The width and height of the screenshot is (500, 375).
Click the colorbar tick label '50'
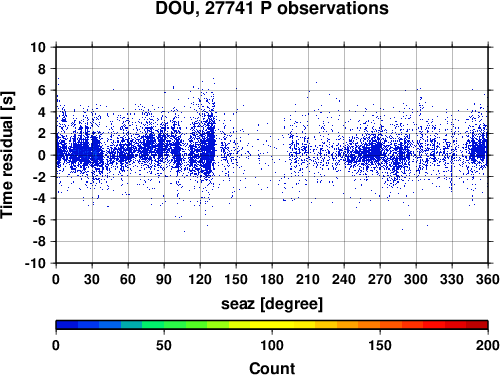click(x=164, y=345)
